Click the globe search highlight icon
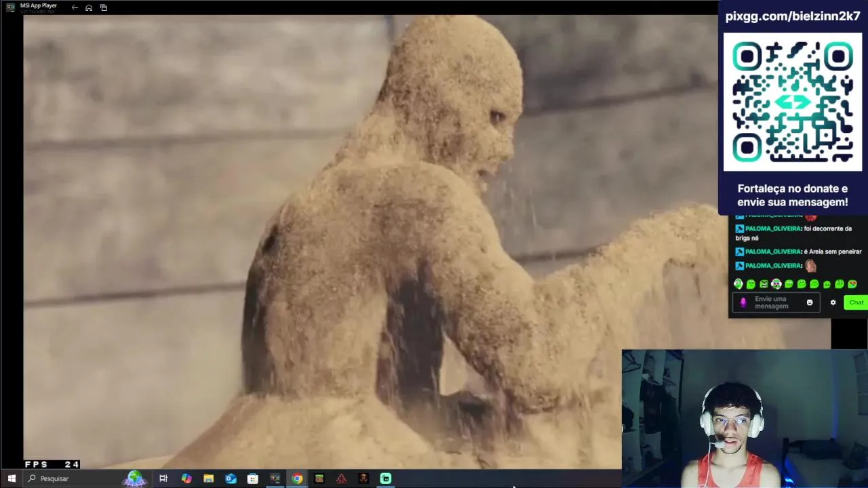This screenshot has width=868, height=488. point(134,479)
